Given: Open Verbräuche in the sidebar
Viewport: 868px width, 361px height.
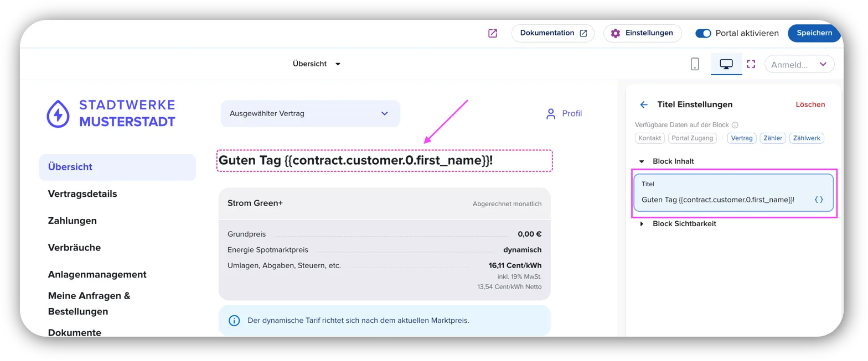Looking at the screenshot, I should pos(74,248).
